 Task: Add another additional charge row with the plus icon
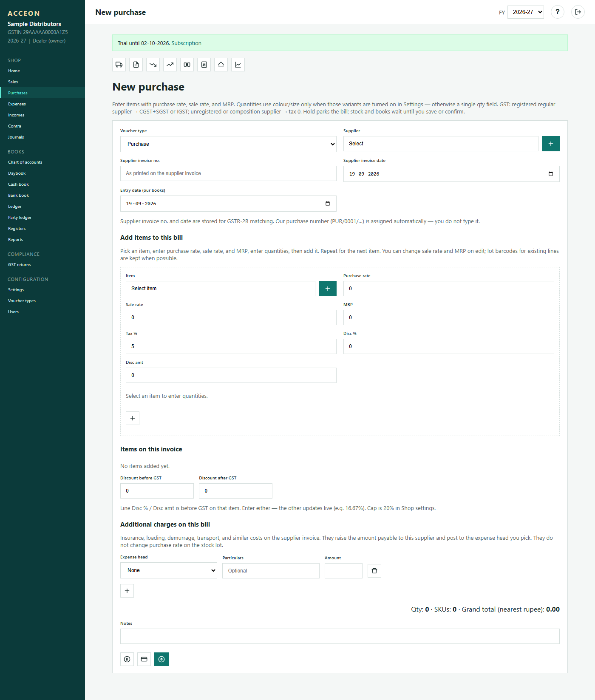point(127,591)
